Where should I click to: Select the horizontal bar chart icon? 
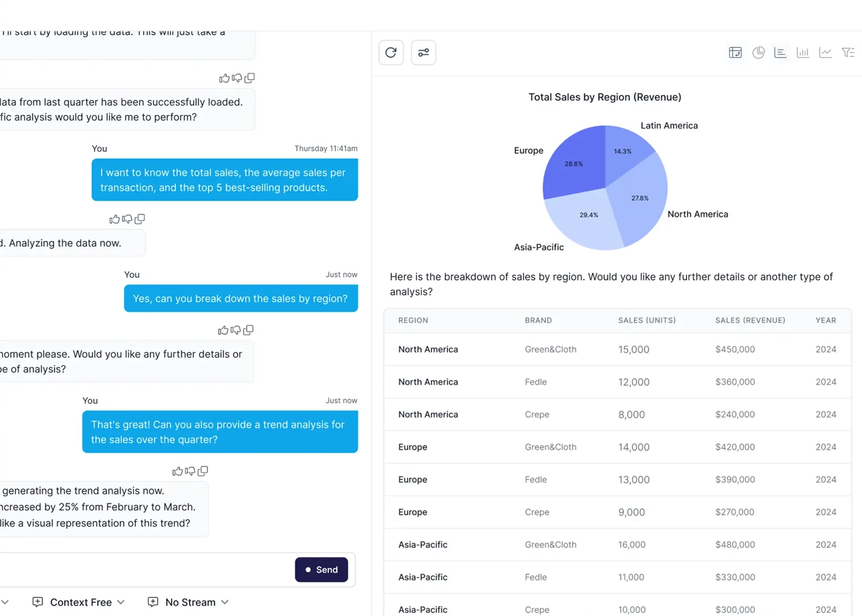[780, 52]
